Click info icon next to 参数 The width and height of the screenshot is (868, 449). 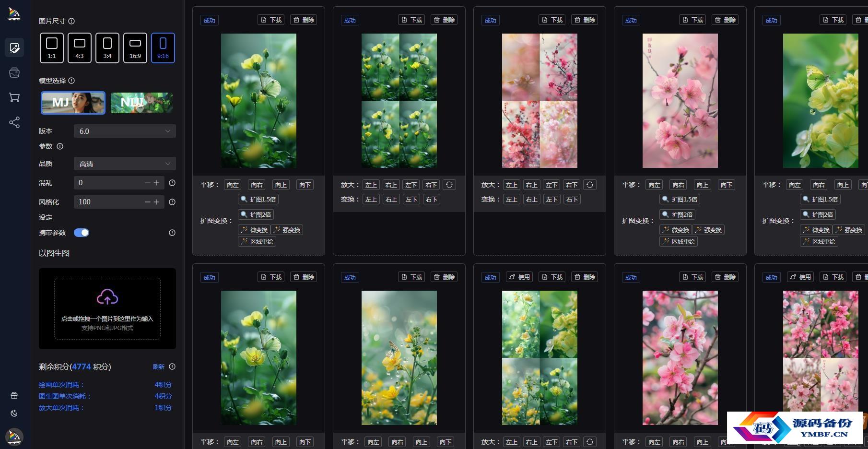[x=60, y=146]
